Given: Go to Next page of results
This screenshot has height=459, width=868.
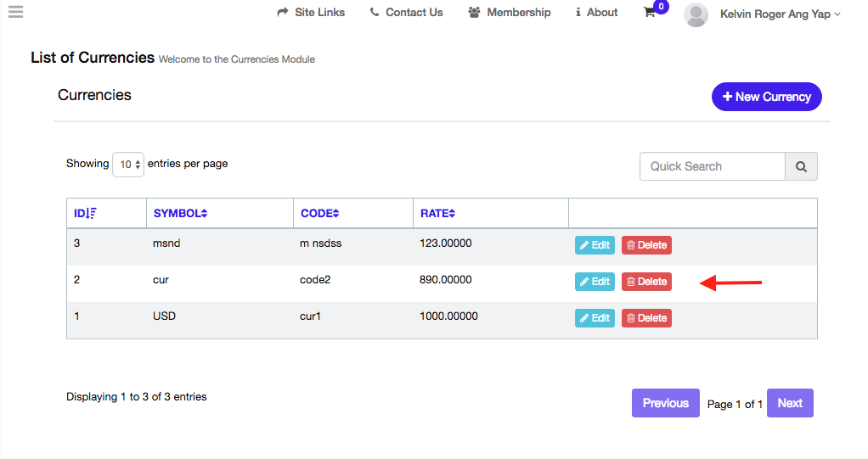Looking at the screenshot, I should [x=789, y=403].
